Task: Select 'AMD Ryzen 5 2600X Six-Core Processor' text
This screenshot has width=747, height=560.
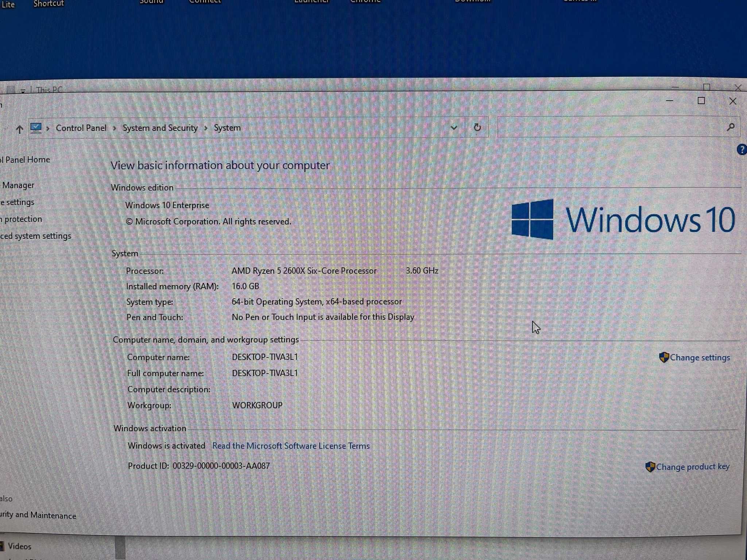Action: pyautogui.click(x=304, y=271)
